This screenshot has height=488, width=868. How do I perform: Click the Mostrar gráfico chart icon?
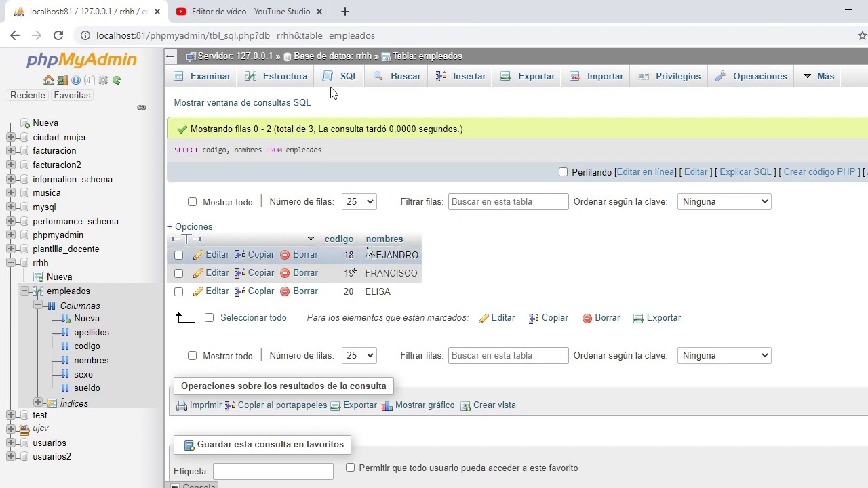[387, 405]
